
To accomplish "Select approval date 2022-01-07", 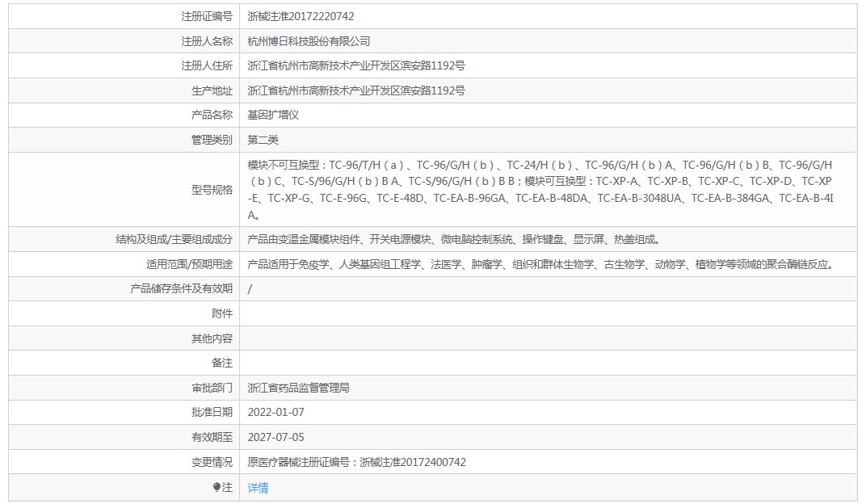I will point(276,412).
